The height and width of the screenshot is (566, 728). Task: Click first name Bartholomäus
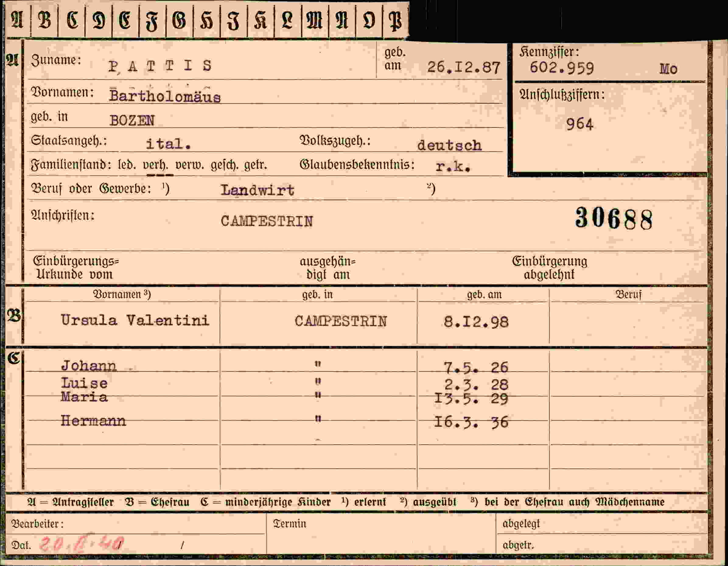point(165,96)
